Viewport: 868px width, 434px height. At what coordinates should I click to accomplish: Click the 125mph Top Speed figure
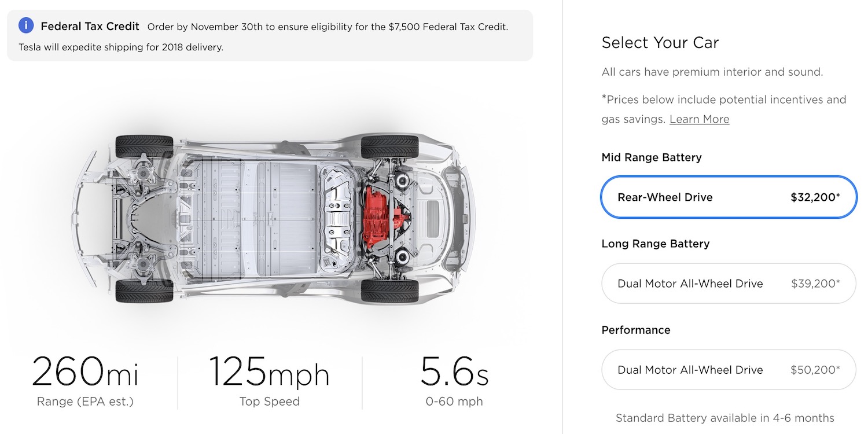click(x=269, y=372)
